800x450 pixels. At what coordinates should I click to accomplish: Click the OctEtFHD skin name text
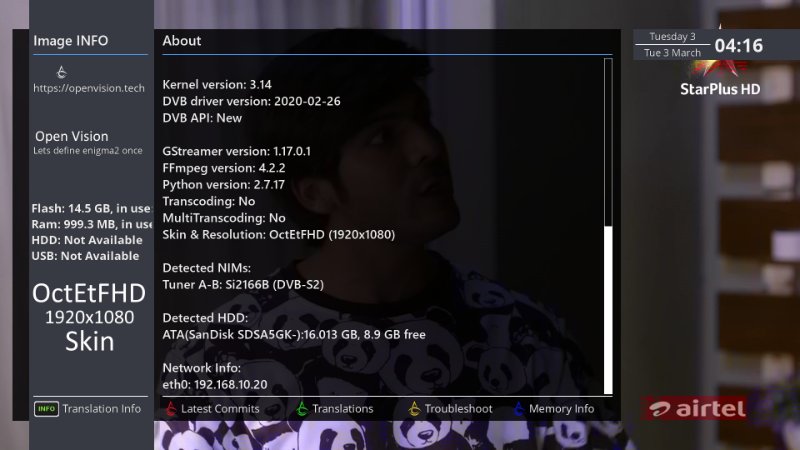point(89,293)
